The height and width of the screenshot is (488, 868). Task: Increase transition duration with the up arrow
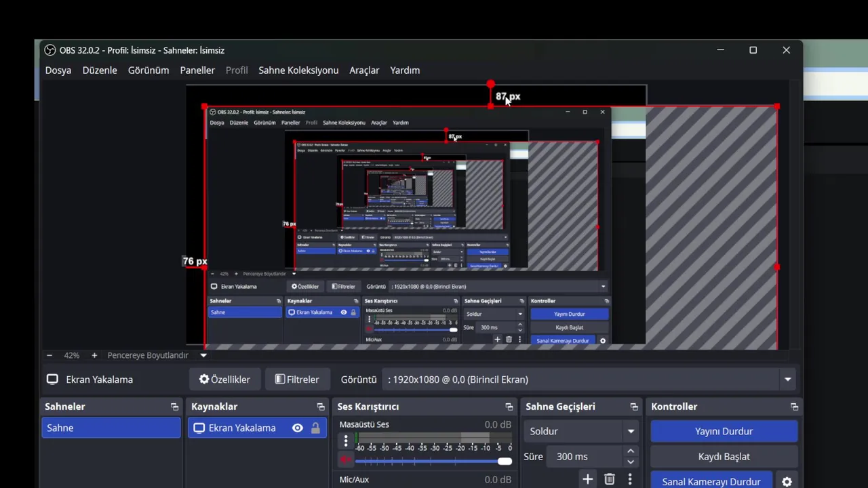click(x=631, y=451)
